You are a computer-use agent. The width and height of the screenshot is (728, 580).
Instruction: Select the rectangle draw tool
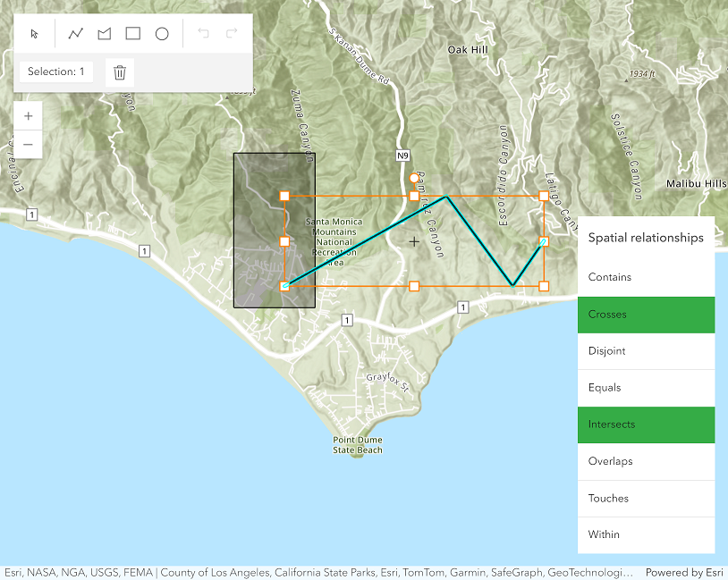(133, 34)
